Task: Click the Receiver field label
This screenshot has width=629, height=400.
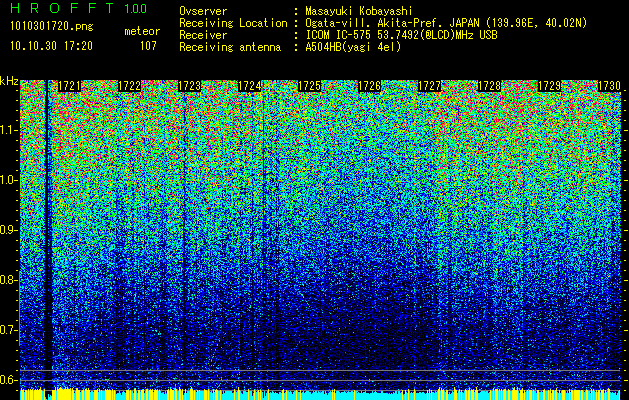Action: 203,35
